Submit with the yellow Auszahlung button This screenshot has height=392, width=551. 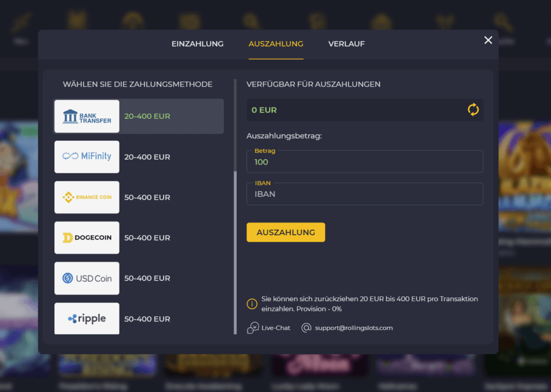[286, 232]
